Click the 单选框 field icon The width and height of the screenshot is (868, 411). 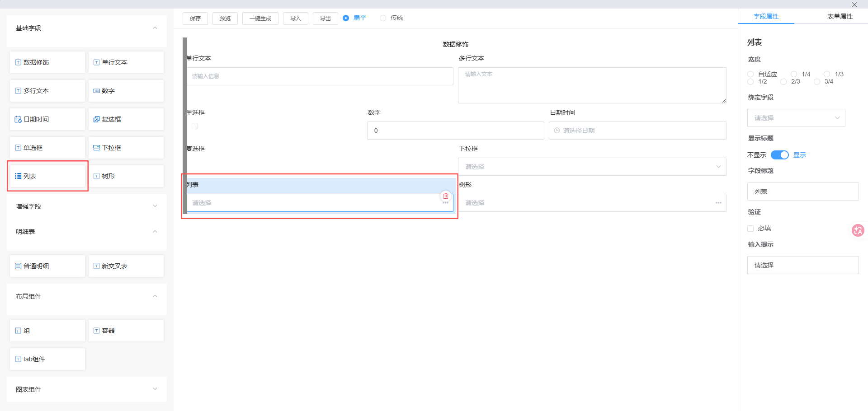18,148
